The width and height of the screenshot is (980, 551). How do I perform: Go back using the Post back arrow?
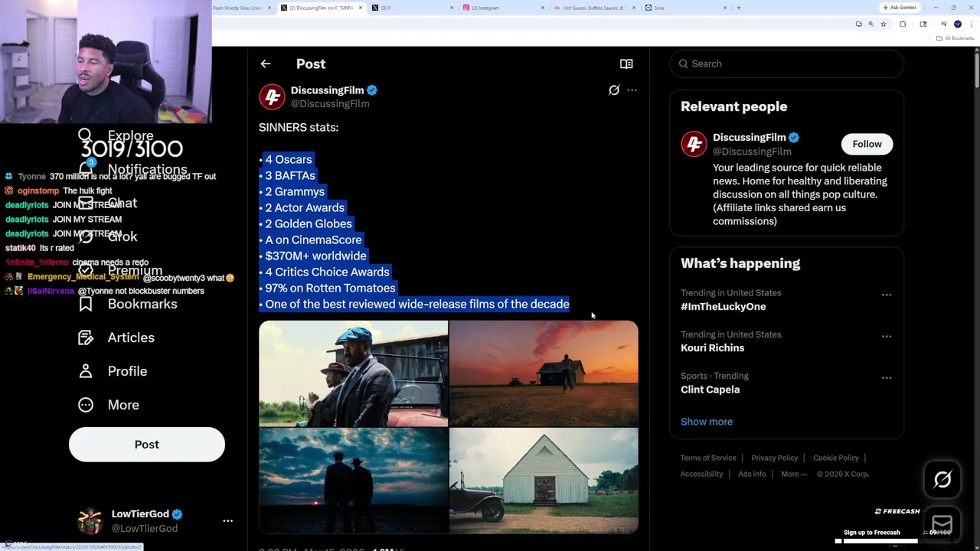coord(266,64)
